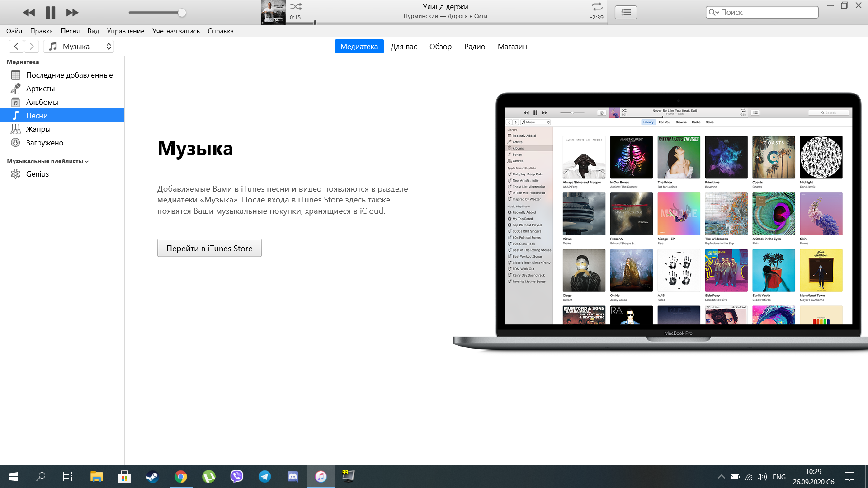868x488 pixels.
Task: Select Альбомы in the sidebar
Action: pyautogui.click(x=62, y=102)
